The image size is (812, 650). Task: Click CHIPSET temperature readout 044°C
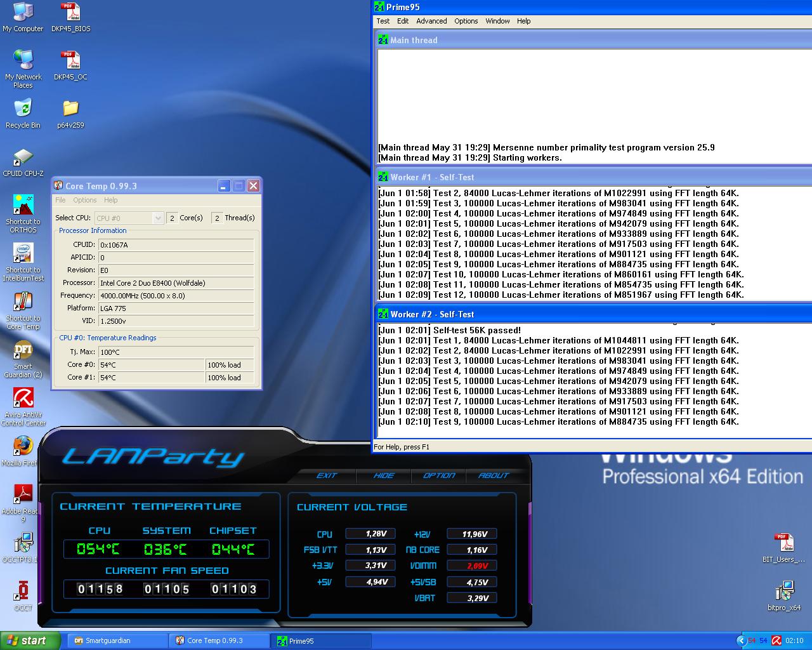pos(233,549)
